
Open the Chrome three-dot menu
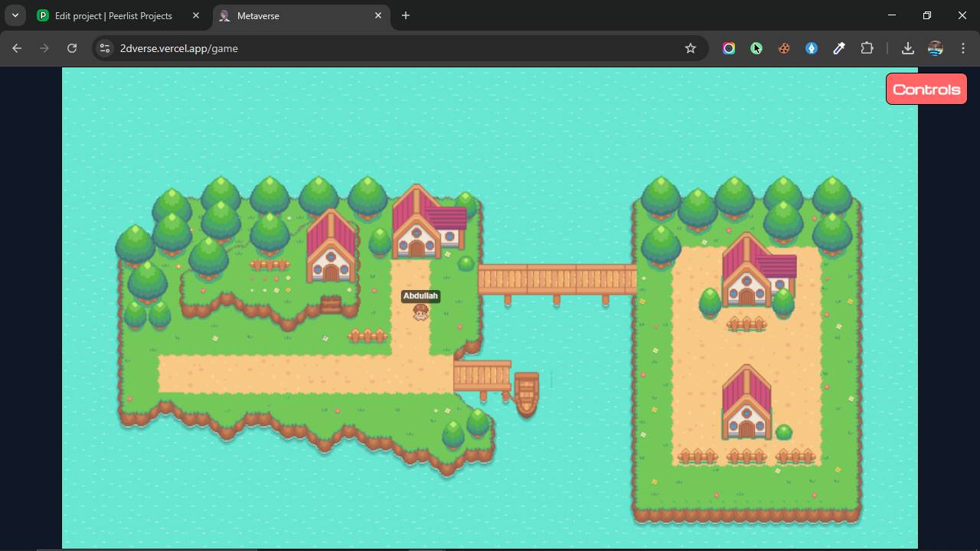click(x=963, y=48)
